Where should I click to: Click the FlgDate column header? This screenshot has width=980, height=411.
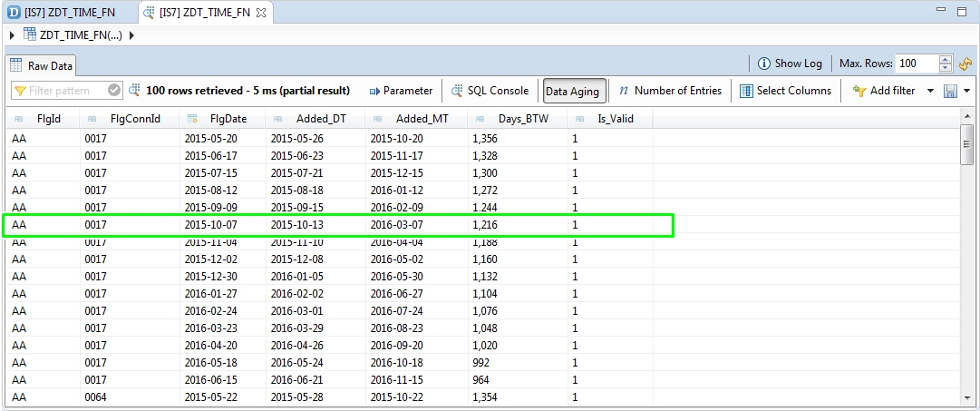(222, 119)
